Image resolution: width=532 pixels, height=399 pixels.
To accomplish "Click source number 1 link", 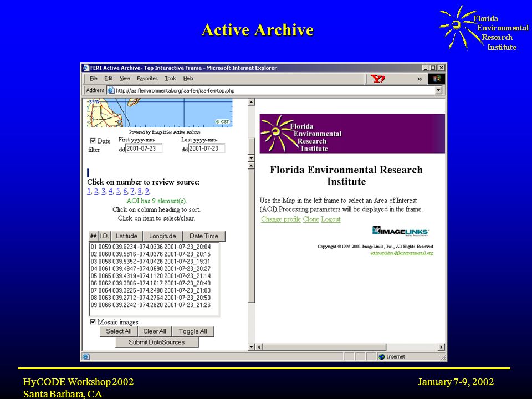I will coord(89,191).
